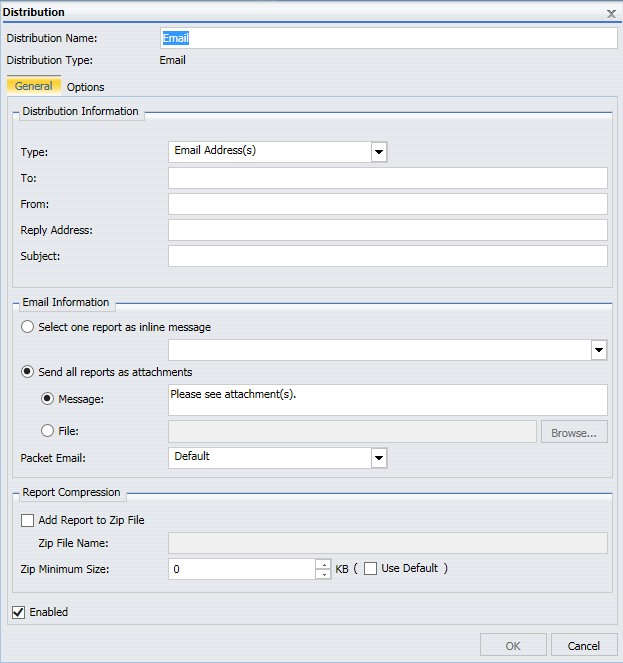Select one report as inline message

[x=27, y=327]
